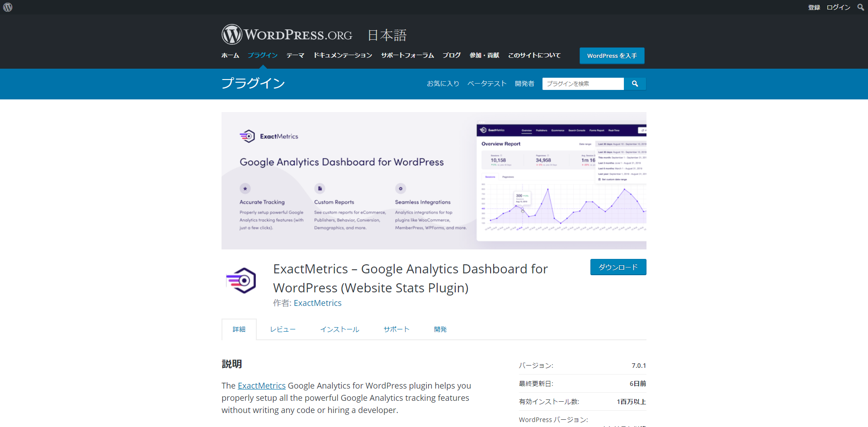The width and height of the screenshot is (868, 427).
Task: Switch to the レビュー tab
Action: click(283, 329)
